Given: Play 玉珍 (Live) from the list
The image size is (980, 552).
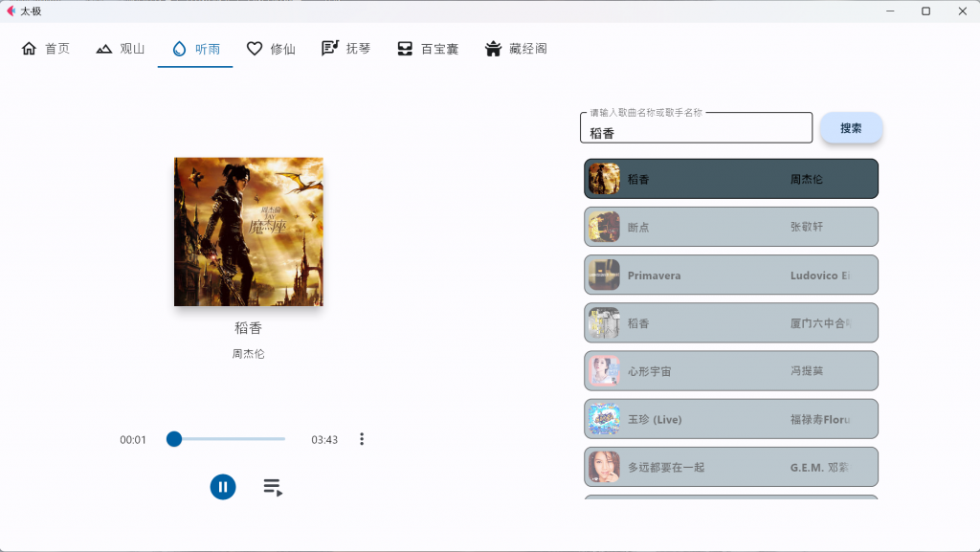Looking at the screenshot, I should [x=731, y=419].
